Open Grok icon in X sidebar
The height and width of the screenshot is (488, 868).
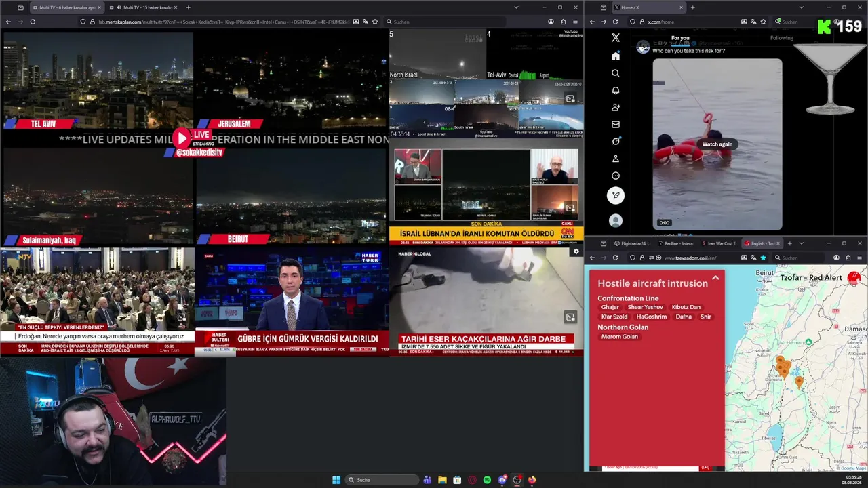pyautogui.click(x=616, y=142)
